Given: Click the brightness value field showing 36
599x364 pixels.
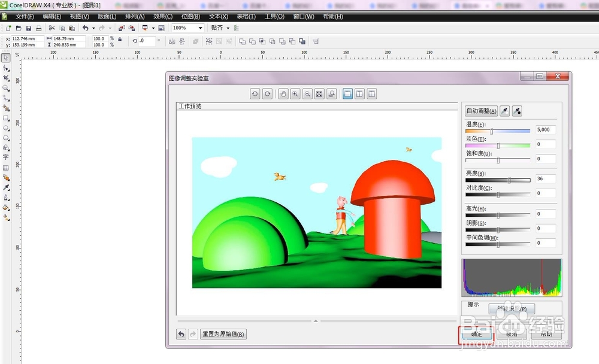Looking at the screenshot, I should [546, 178].
